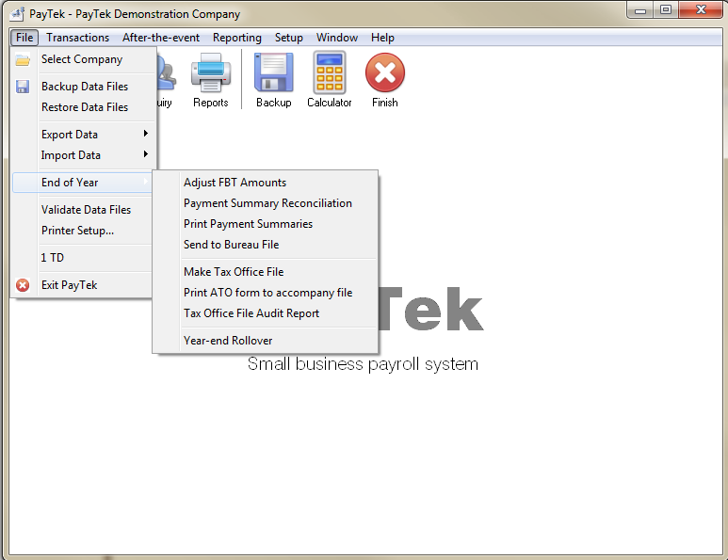Open Tax Office File Audit Report

(x=265, y=313)
